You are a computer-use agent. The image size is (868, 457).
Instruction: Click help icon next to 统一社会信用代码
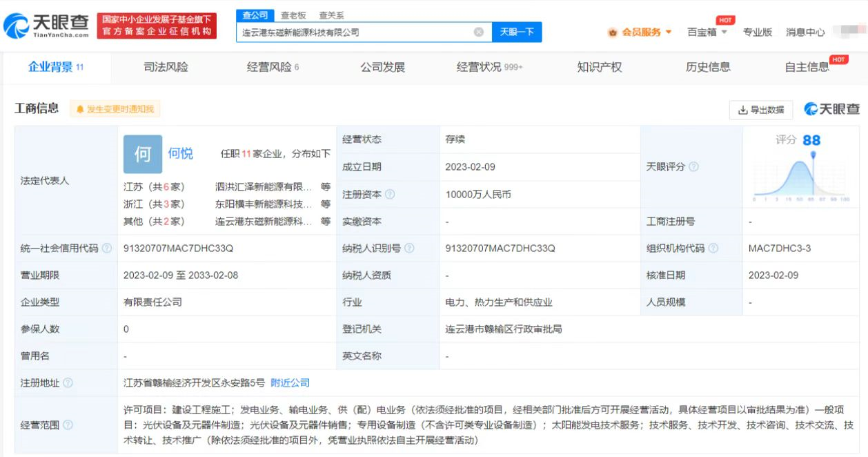click(106, 249)
